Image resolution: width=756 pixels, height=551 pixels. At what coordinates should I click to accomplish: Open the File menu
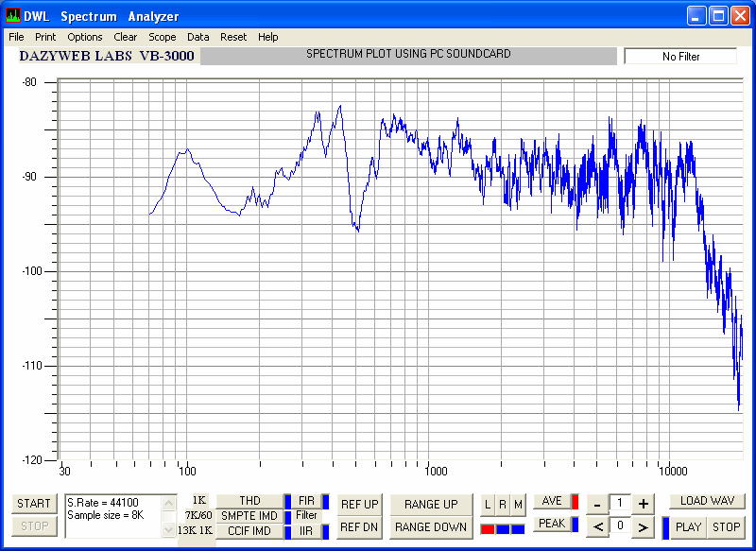coord(16,37)
